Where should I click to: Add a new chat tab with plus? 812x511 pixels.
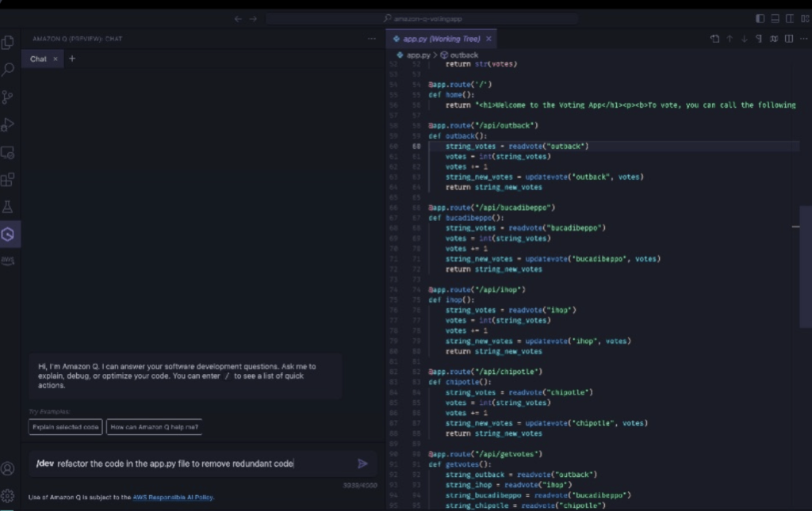(x=72, y=59)
